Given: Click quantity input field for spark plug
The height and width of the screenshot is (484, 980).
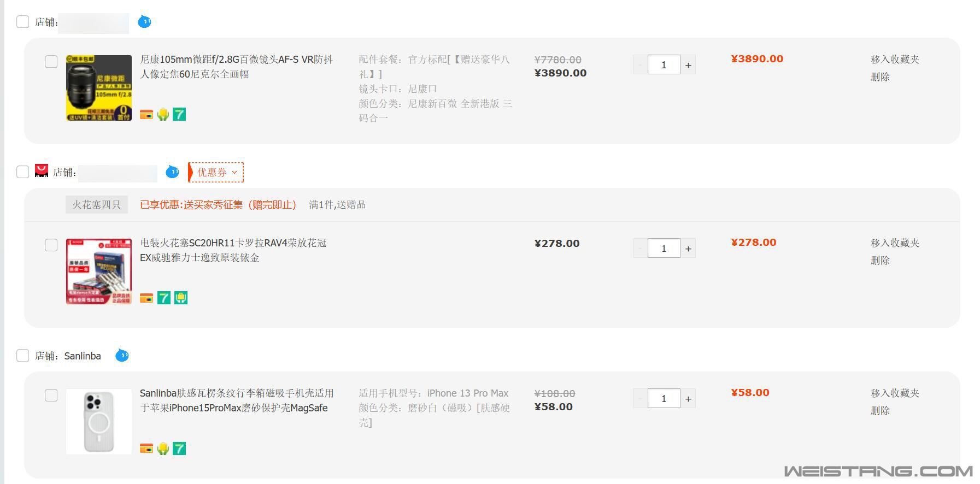Looking at the screenshot, I should point(664,249).
